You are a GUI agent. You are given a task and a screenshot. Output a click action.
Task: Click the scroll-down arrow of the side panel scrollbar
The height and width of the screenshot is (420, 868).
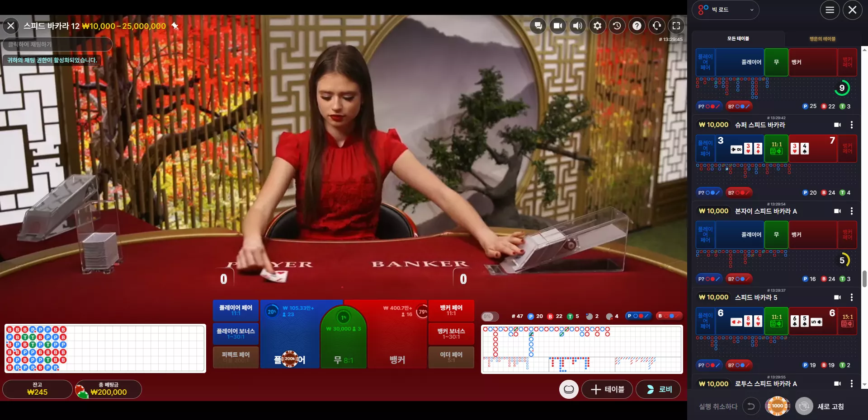click(864, 385)
